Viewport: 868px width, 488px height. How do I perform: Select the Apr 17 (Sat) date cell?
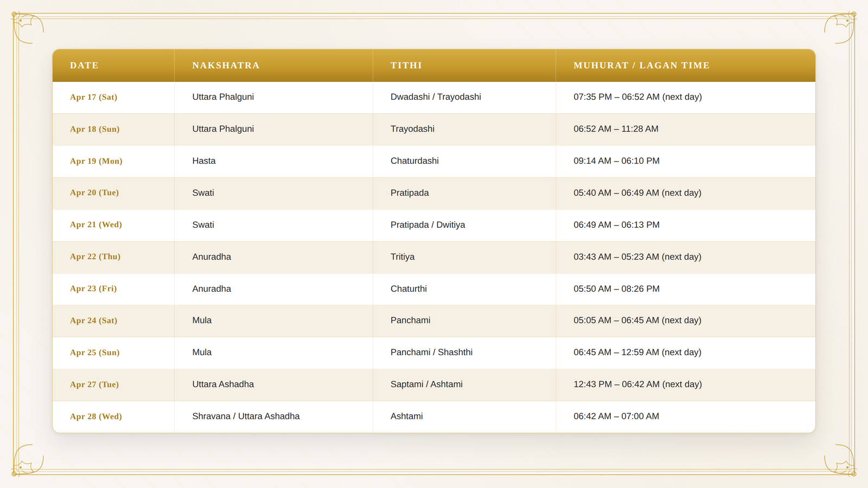pyautogui.click(x=113, y=98)
